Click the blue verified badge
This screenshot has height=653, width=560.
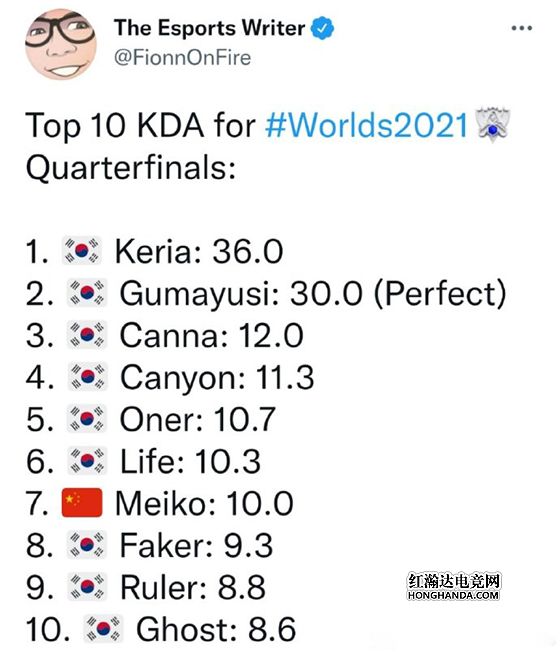point(322,28)
